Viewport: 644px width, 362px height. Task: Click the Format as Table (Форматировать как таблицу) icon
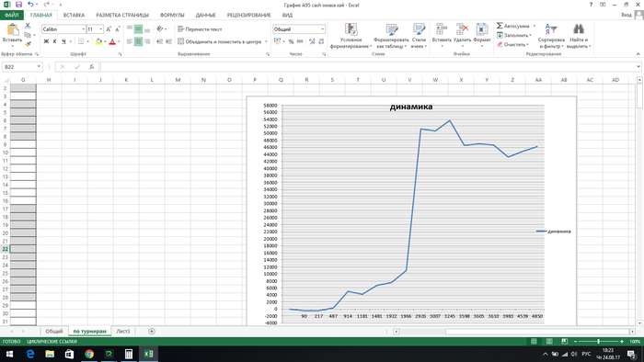(x=391, y=29)
